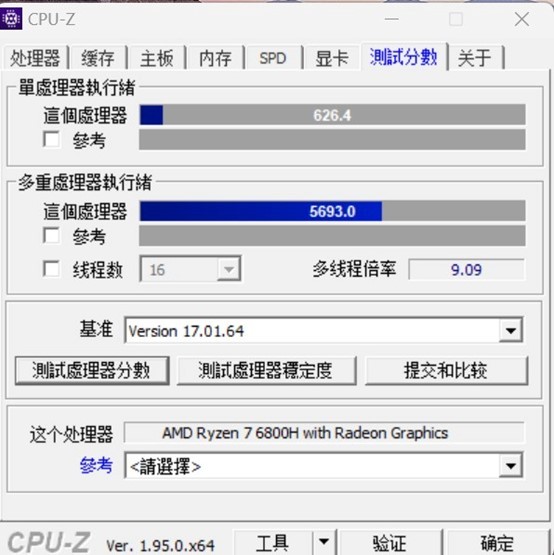Enable the single thread 參考 checkbox

[51, 139]
